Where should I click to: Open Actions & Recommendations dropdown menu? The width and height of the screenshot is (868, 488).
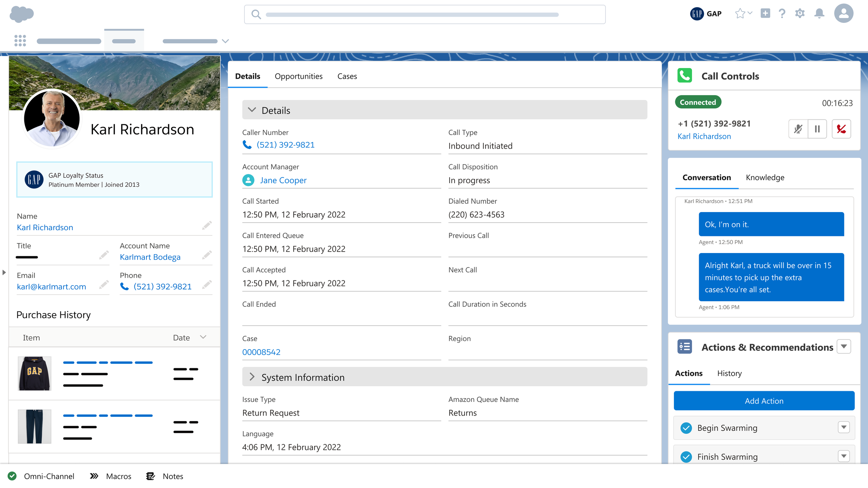coord(844,347)
